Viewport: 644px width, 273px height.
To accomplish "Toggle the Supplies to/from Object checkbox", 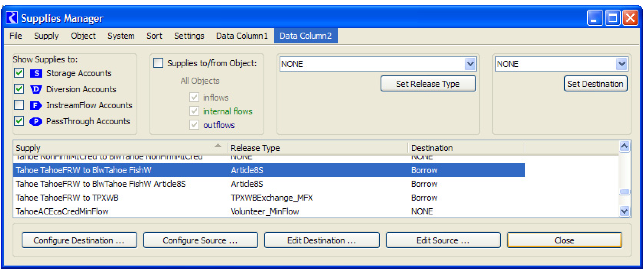I will tap(158, 63).
